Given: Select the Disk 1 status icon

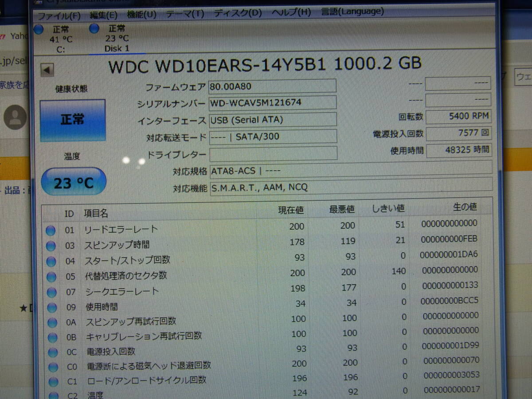Looking at the screenshot, I should [94, 29].
